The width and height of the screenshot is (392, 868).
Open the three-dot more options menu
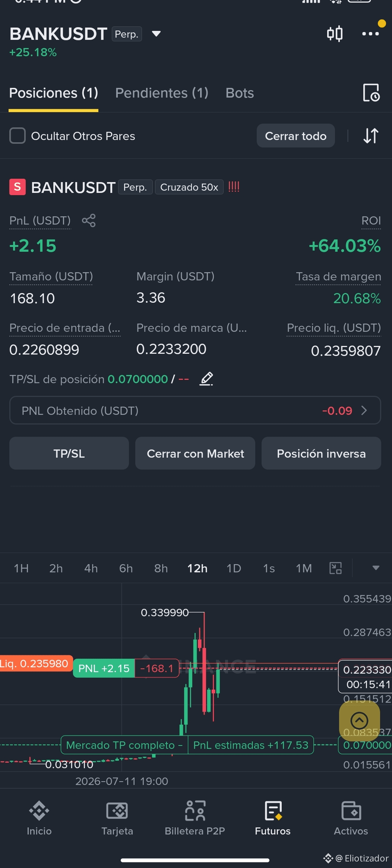click(370, 34)
